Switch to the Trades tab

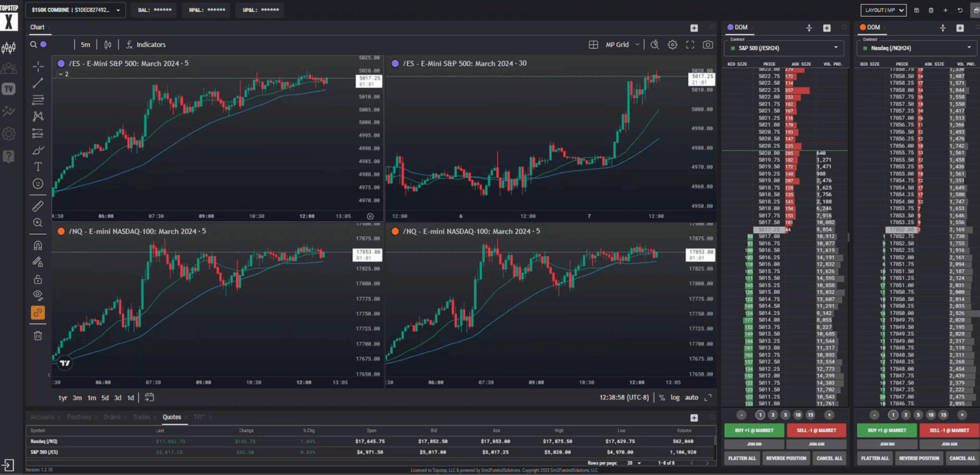pos(142,417)
